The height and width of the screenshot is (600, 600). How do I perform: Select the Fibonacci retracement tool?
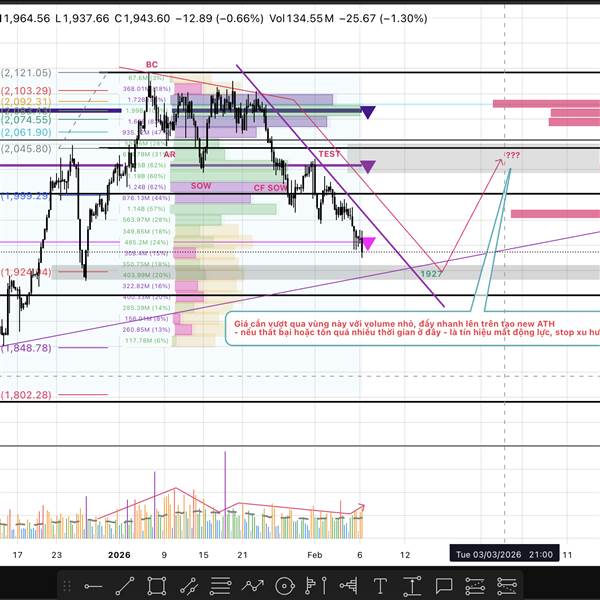(x=220, y=586)
